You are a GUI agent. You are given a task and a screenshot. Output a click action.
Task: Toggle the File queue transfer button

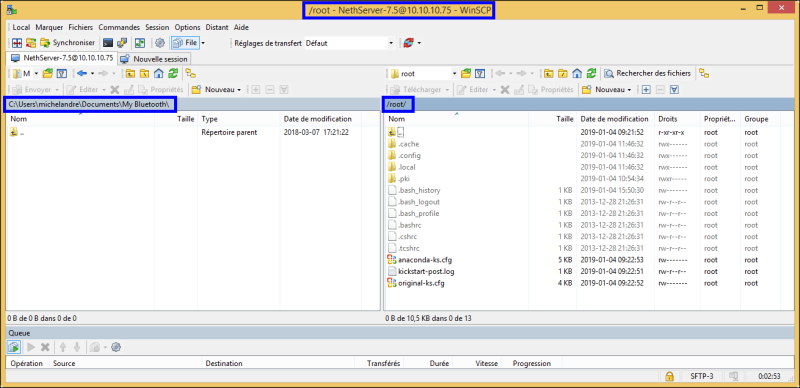coord(185,43)
